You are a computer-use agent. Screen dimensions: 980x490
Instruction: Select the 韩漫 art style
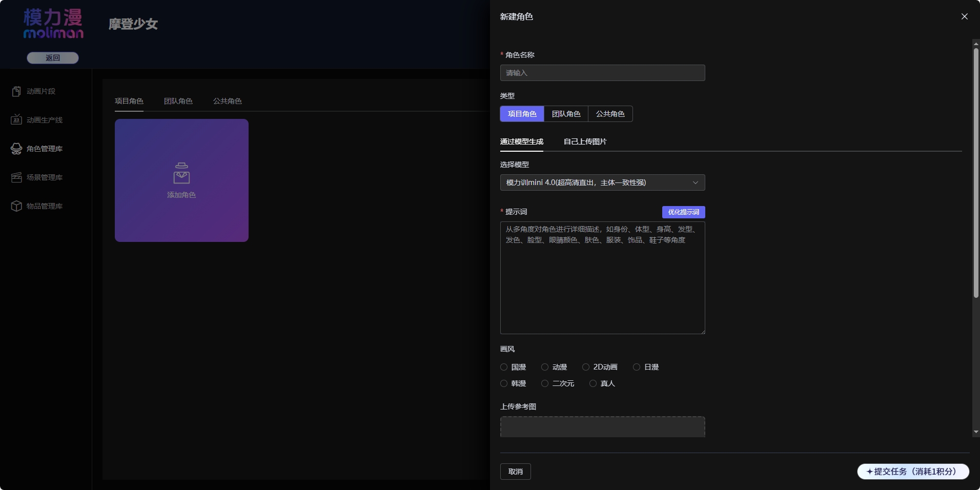(x=504, y=383)
